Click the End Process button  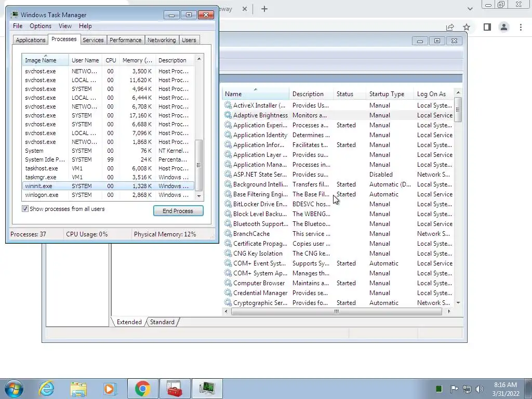[x=178, y=211]
